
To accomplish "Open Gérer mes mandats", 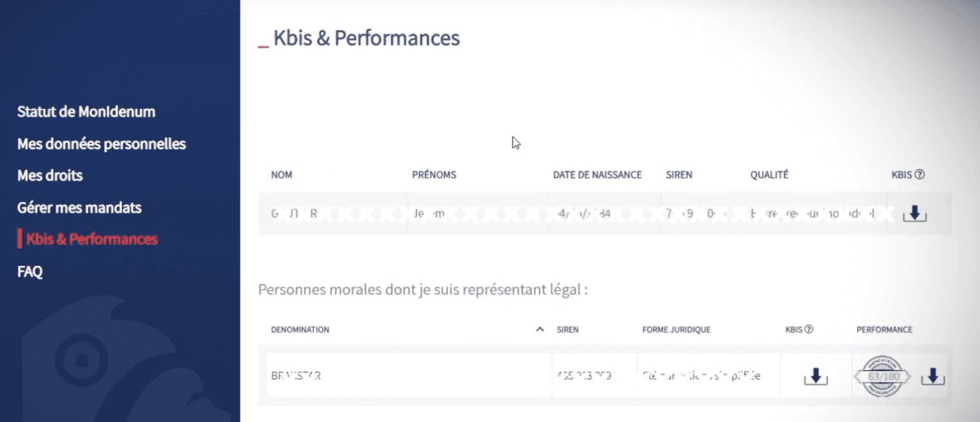I will tap(79, 207).
